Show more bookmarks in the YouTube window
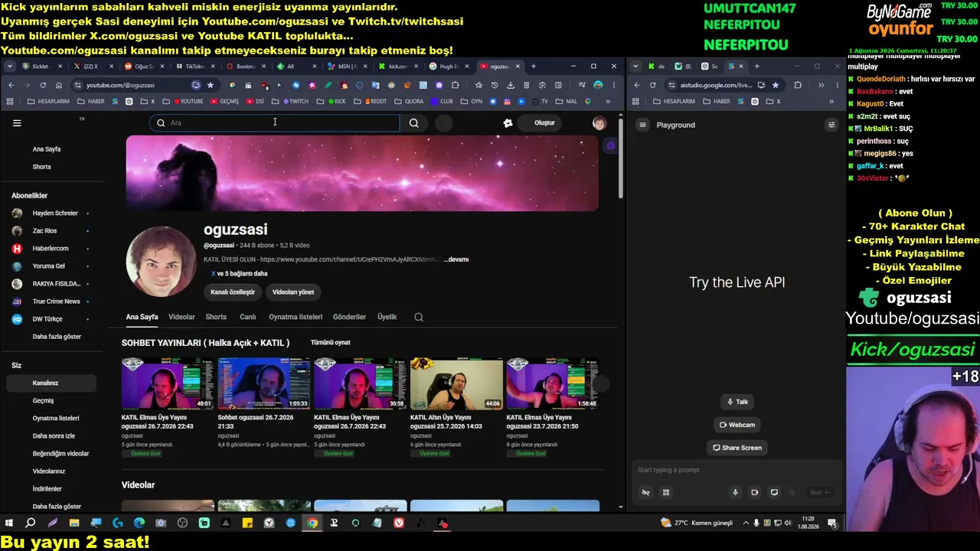 pos(608,101)
